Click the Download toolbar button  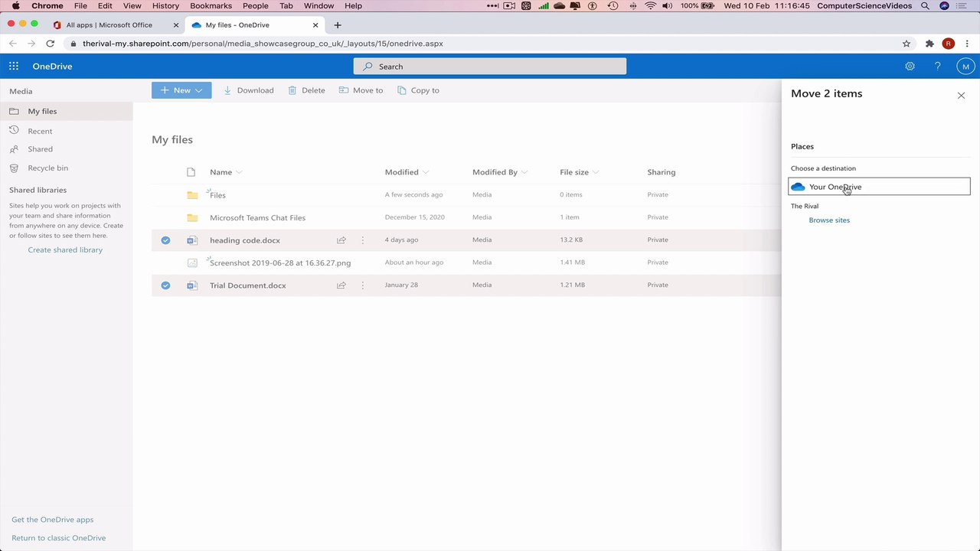(x=249, y=90)
